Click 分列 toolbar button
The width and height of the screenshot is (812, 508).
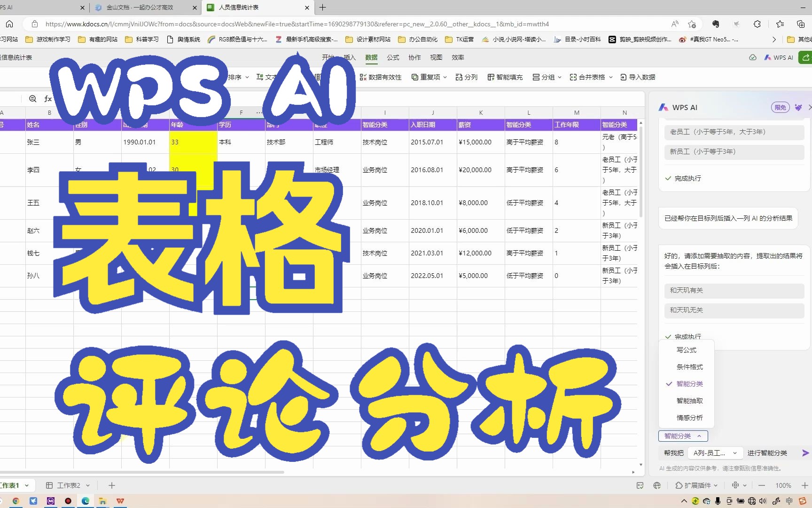466,77
